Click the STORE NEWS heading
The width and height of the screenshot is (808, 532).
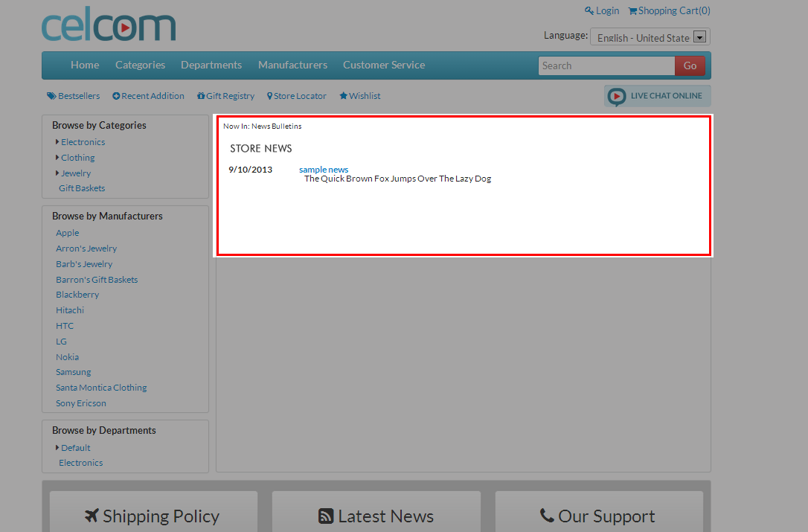click(260, 149)
